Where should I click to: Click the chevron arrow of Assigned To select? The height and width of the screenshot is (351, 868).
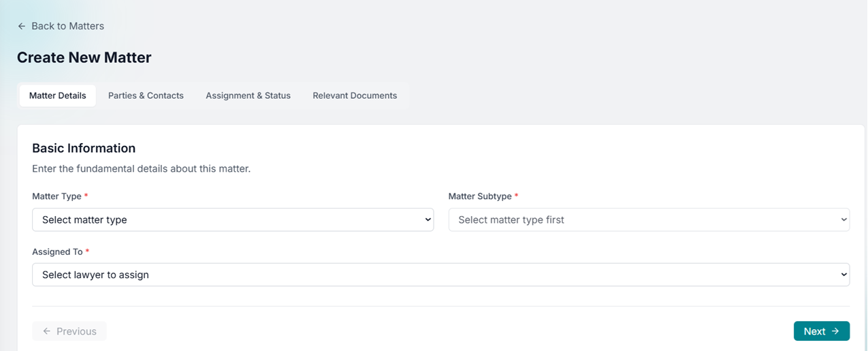point(843,275)
